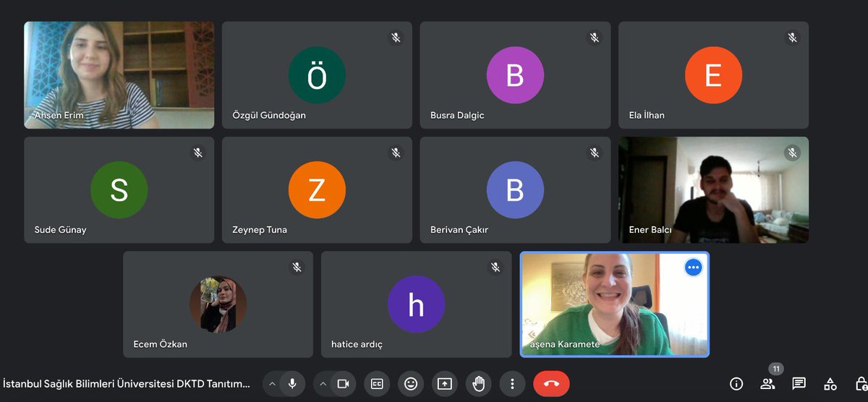Select Ener Balcı's video tile
Screen dimensions: 868x402
[x=713, y=190]
